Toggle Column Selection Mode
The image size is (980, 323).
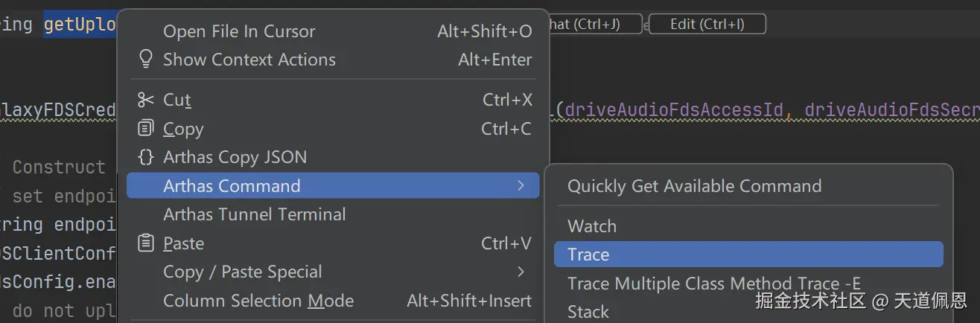click(x=258, y=301)
